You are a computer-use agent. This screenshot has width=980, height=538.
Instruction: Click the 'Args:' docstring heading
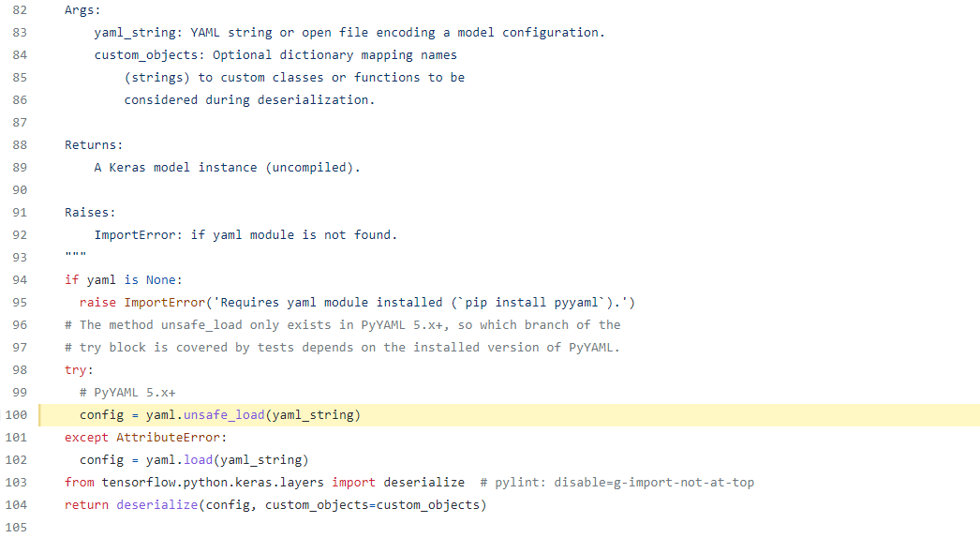[82, 10]
